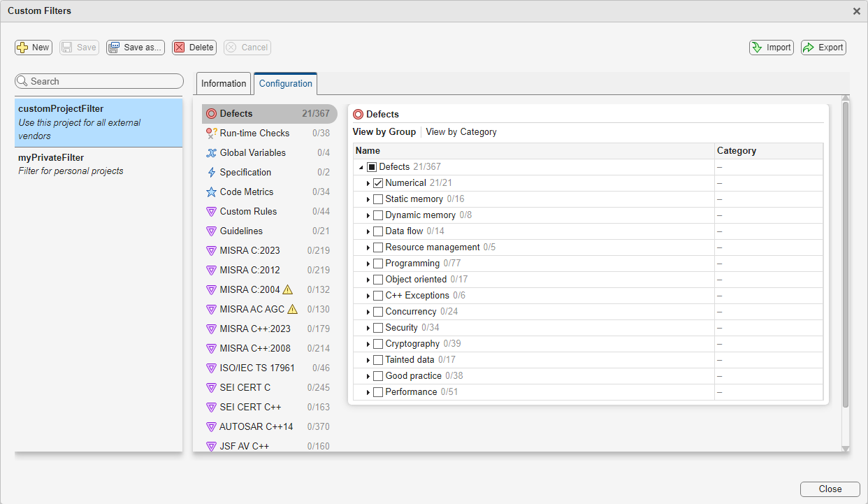The image size is (868, 504).
Task: Uncheck the Numerical defects checkbox
Action: pyautogui.click(x=377, y=182)
